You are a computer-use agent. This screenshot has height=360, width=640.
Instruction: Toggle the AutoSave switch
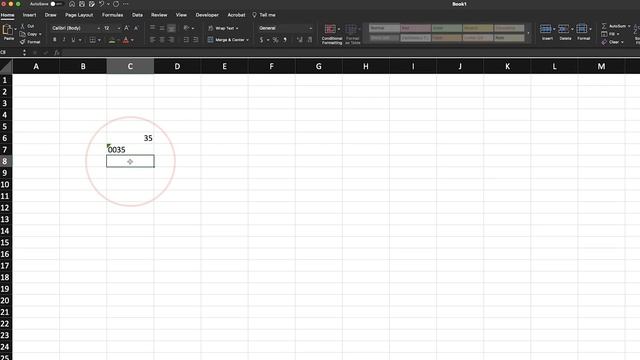[x=57, y=4]
